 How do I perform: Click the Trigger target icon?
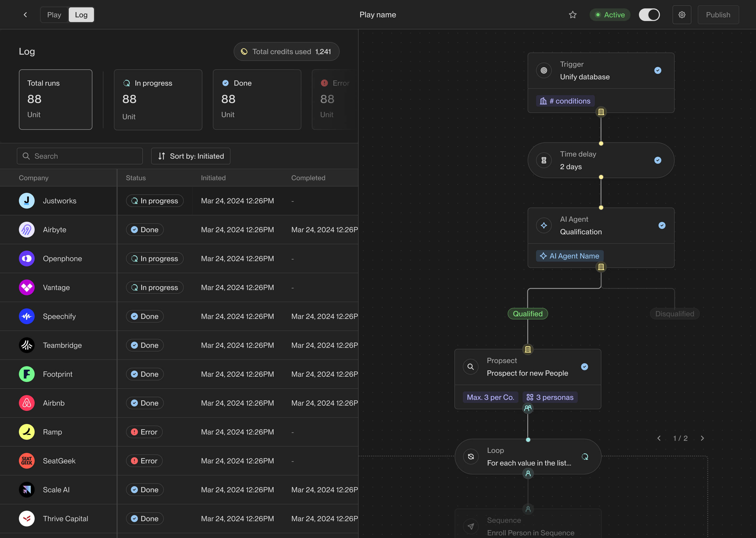[x=543, y=71]
